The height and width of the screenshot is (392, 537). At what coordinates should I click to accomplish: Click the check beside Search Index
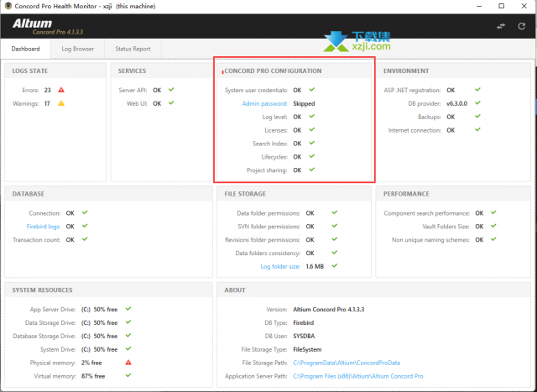(x=311, y=143)
